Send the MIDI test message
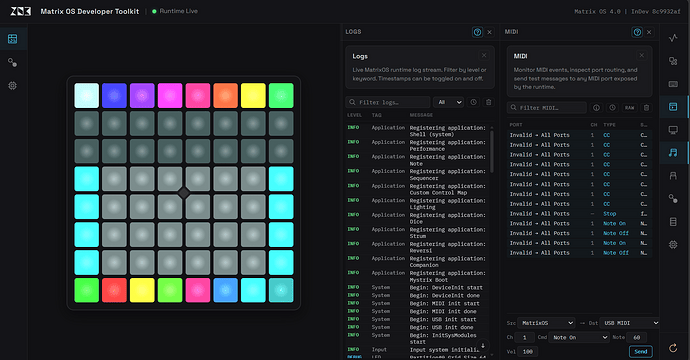The height and width of the screenshot is (360, 690). 641,351
